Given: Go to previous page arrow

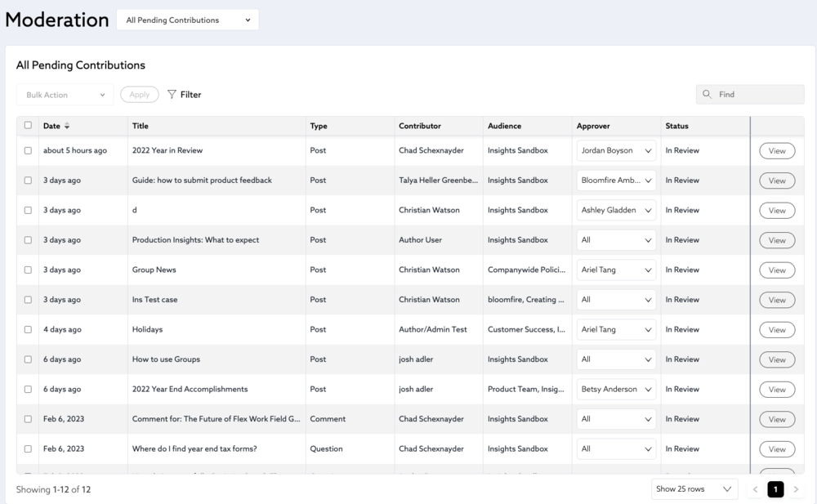Looking at the screenshot, I should pos(755,489).
